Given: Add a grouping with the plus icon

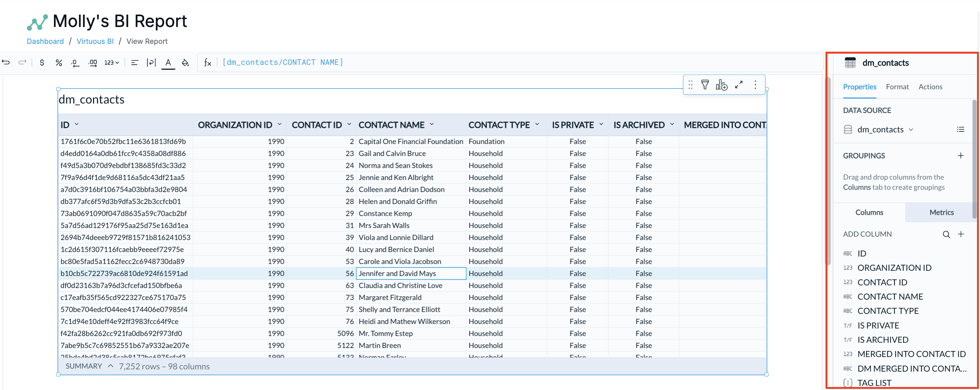Looking at the screenshot, I should [x=961, y=156].
